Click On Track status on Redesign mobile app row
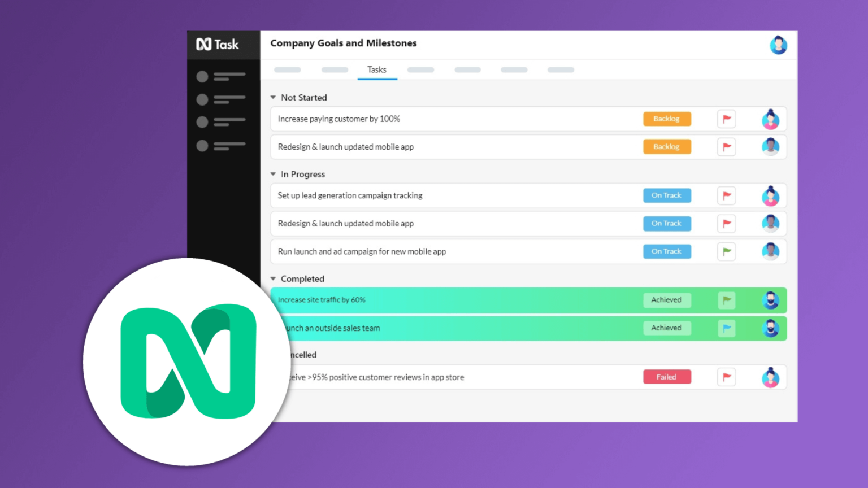 [667, 224]
